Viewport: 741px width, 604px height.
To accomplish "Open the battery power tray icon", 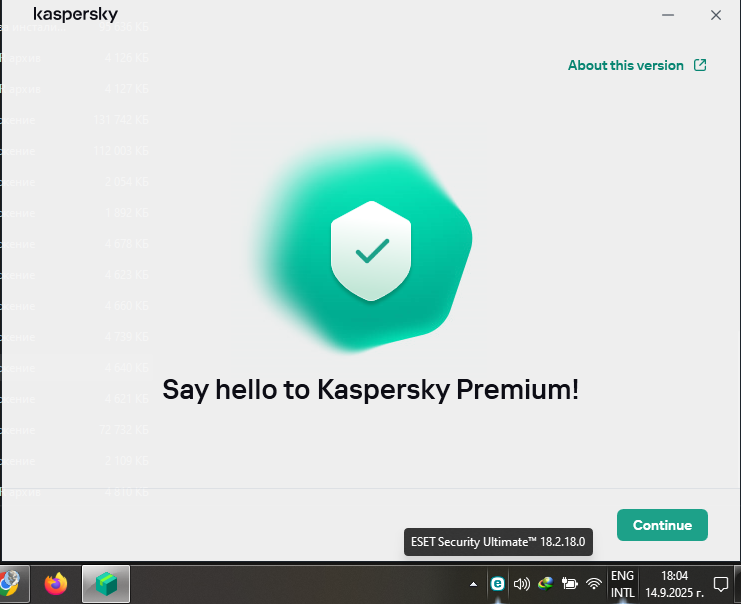I will pyautogui.click(x=569, y=584).
